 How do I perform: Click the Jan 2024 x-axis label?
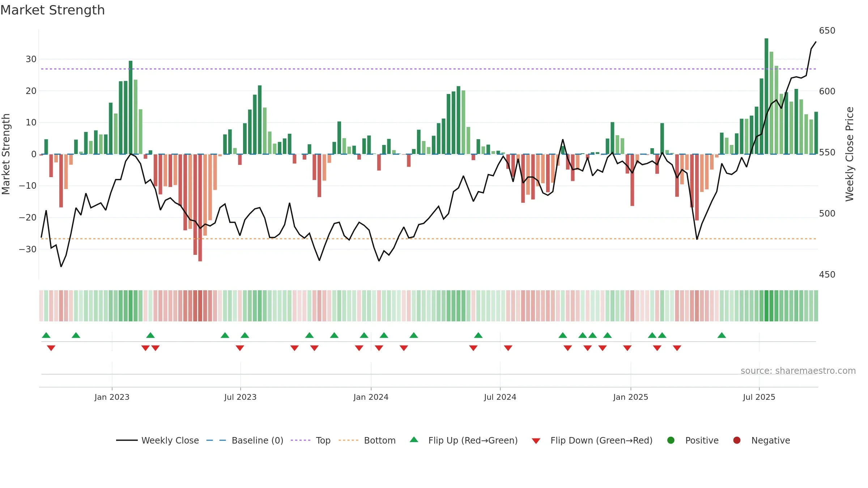pyautogui.click(x=371, y=397)
